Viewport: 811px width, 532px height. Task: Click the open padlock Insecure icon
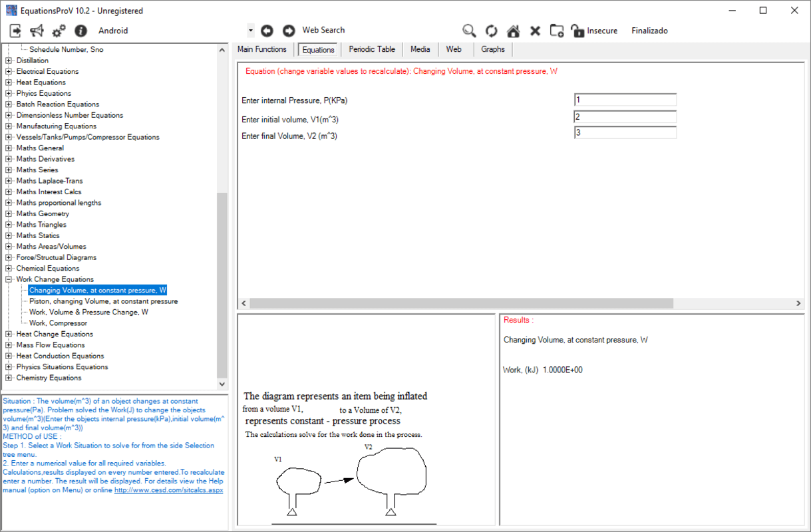[577, 31]
